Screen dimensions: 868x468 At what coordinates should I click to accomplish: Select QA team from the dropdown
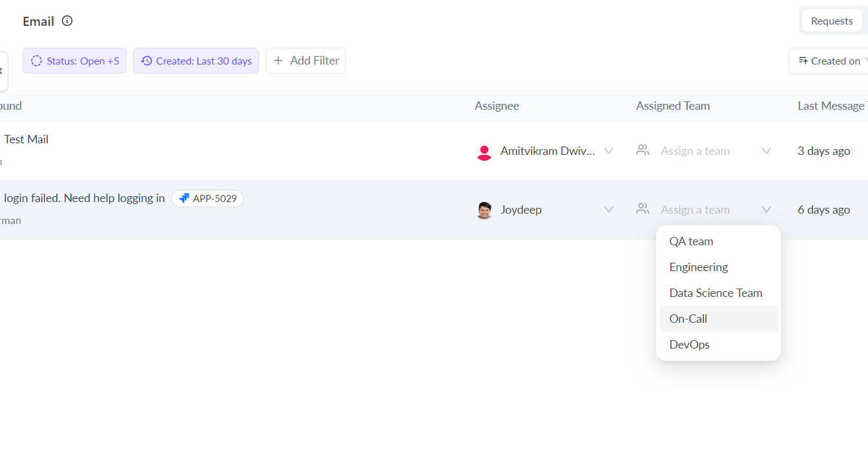(691, 241)
